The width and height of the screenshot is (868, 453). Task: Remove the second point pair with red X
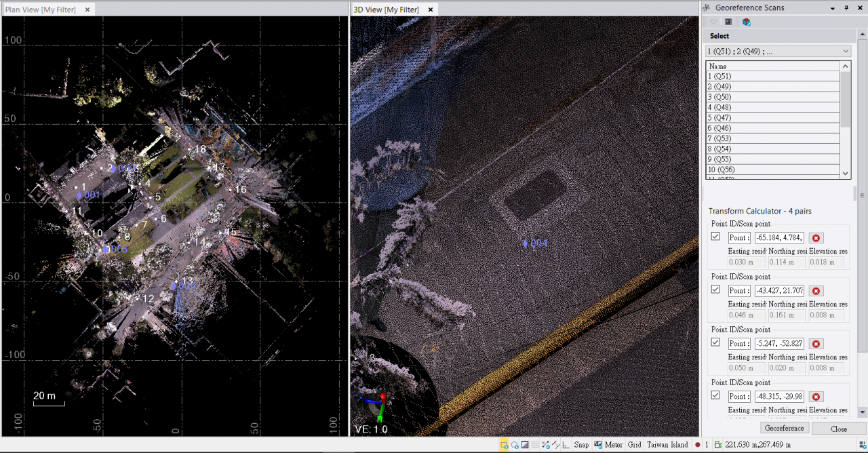tap(816, 291)
